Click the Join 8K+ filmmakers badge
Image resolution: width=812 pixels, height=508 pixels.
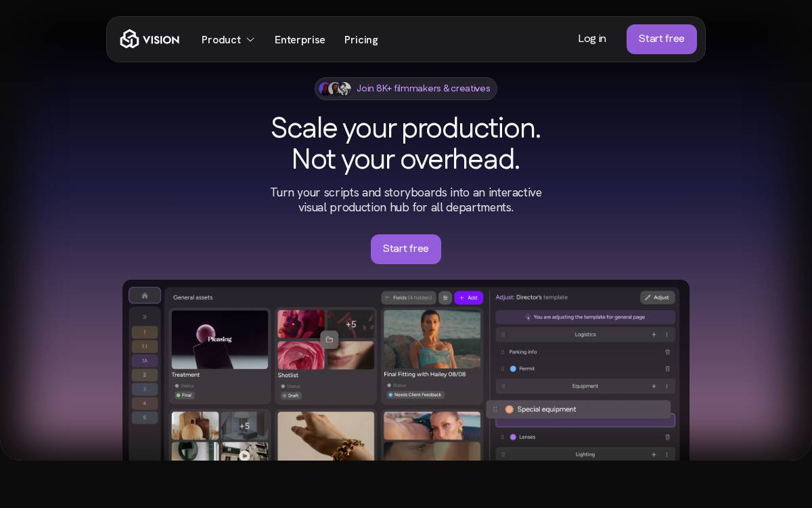tap(406, 89)
